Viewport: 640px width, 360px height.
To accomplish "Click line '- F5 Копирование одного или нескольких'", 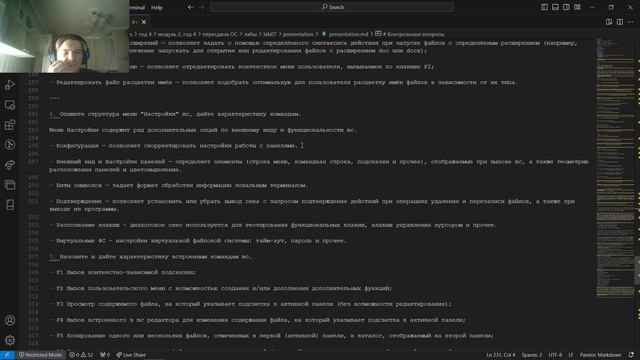I will pos(271,336).
